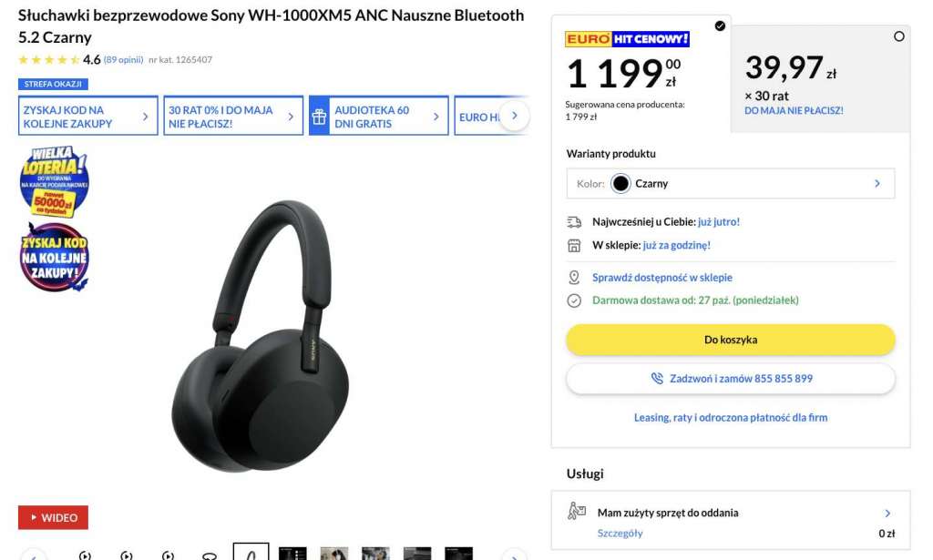This screenshot has width=933, height=560.
Task: Select the outlined headphones thumbnail in the gallery
Action: pos(250,552)
